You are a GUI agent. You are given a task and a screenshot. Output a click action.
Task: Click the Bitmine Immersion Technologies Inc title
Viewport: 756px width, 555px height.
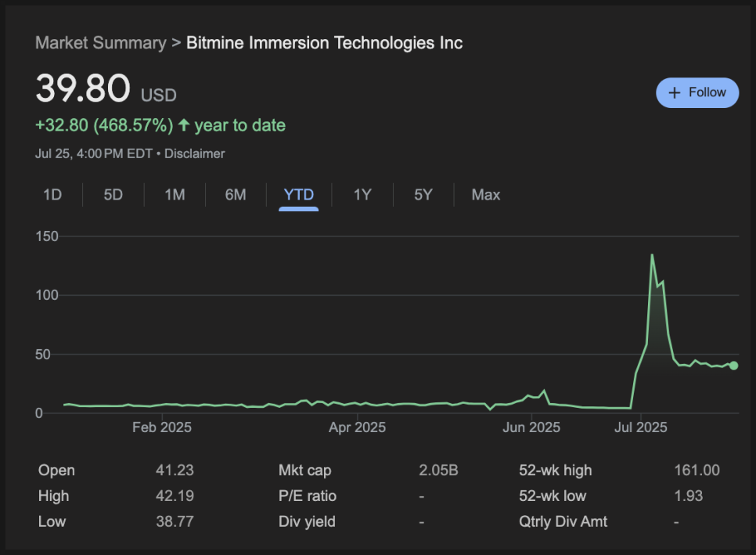325,43
